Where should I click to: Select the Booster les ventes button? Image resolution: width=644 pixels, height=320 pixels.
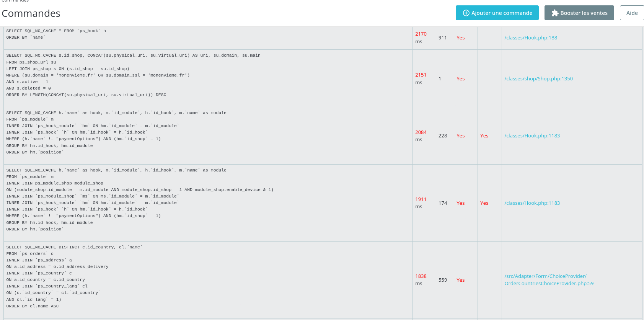click(579, 13)
